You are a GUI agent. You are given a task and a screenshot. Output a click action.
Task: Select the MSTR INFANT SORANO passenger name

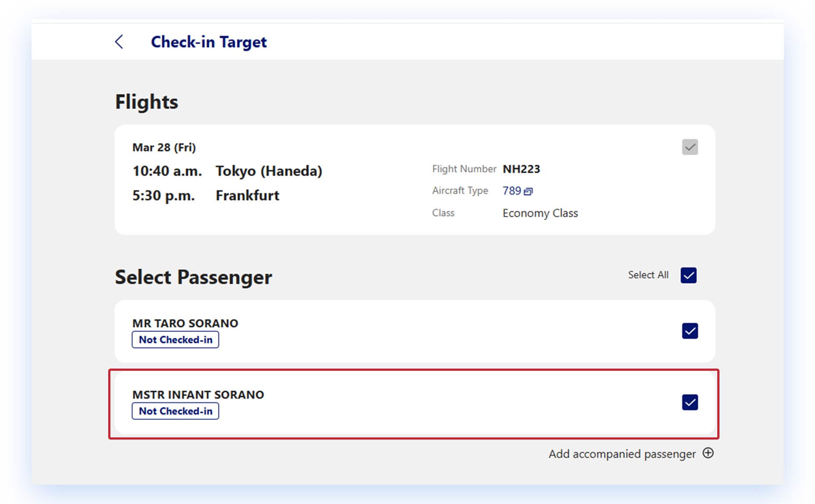(198, 395)
